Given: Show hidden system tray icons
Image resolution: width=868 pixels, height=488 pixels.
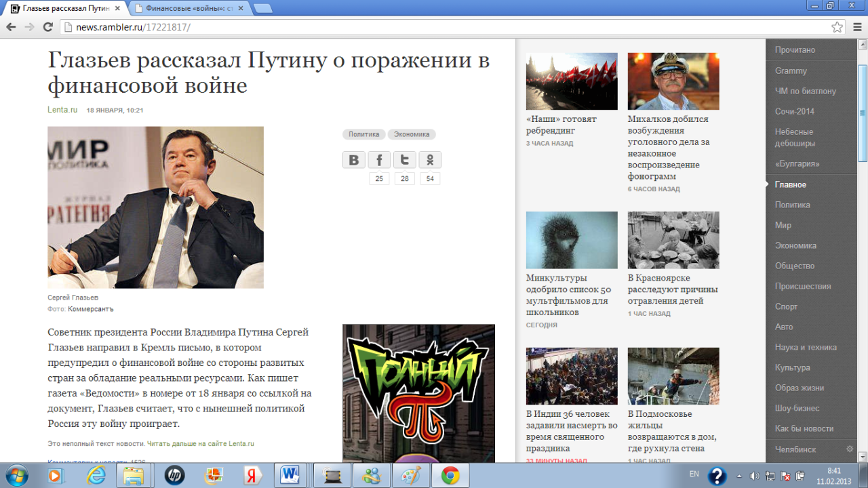Looking at the screenshot, I should pyautogui.click(x=740, y=476).
